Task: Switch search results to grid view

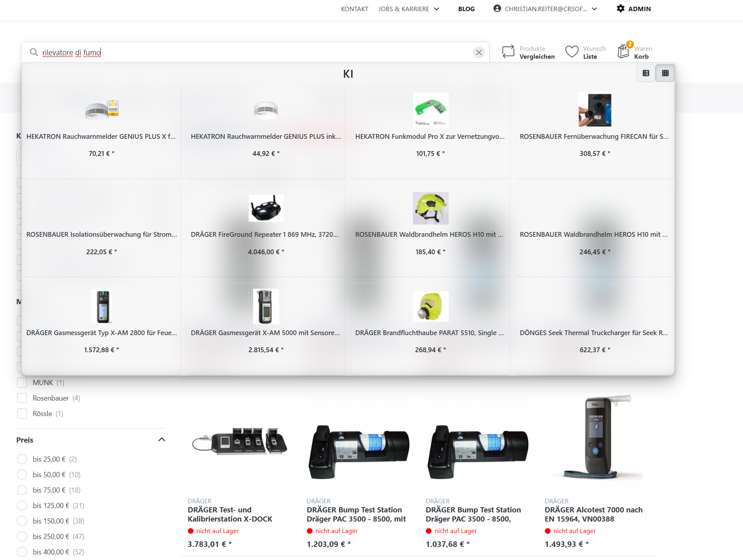Action: [x=665, y=73]
